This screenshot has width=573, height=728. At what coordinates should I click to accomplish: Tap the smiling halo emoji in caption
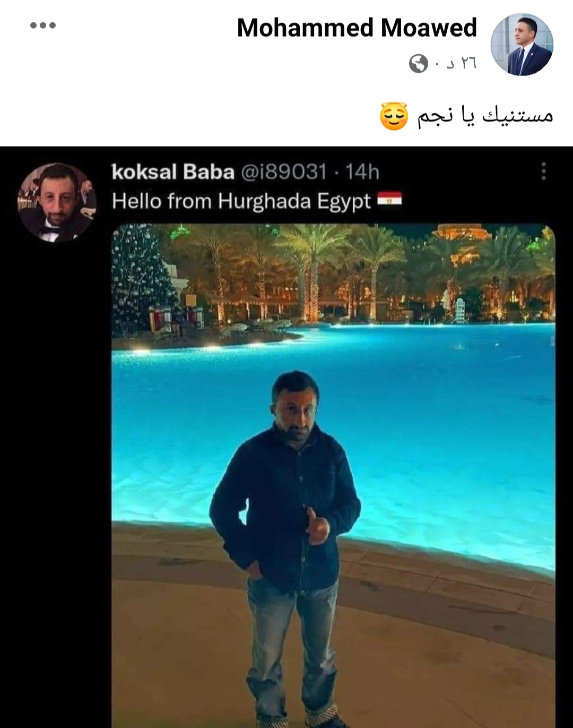(394, 116)
